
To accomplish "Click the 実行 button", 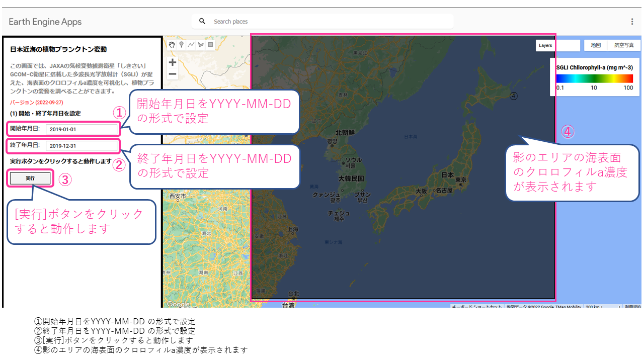I will click(x=31, y=178).
